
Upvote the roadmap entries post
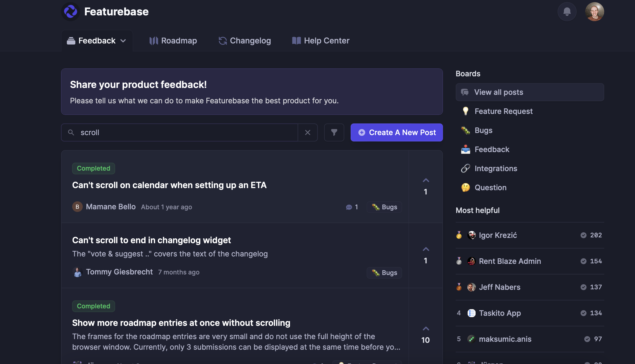point(426,329)
